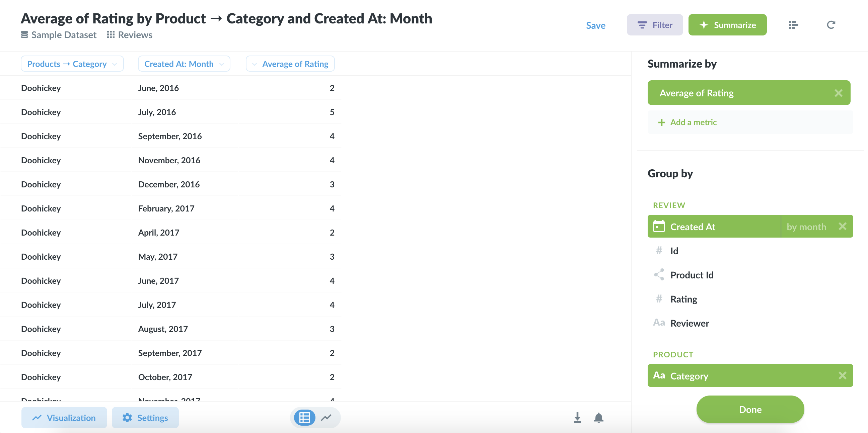The image size is (868, 433).
Task: Refresh the question with the reload icon
Action: click(831, 24)
